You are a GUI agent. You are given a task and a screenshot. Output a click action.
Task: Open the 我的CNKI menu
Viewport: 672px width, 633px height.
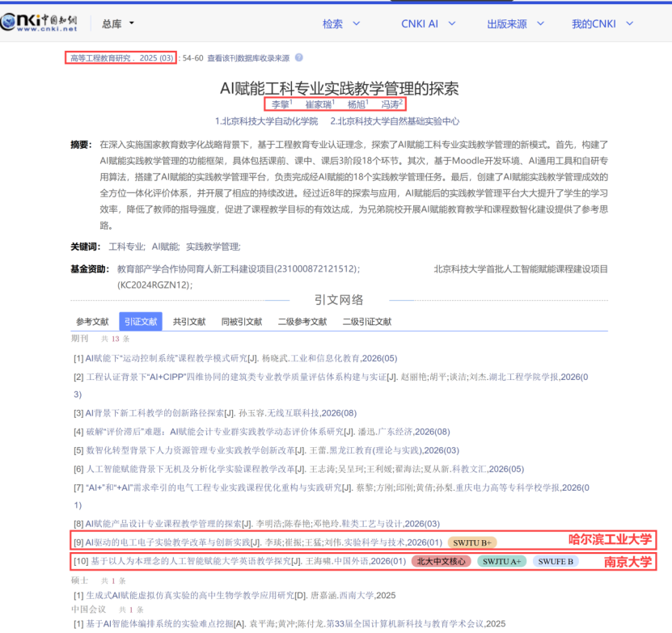point(602,23)
